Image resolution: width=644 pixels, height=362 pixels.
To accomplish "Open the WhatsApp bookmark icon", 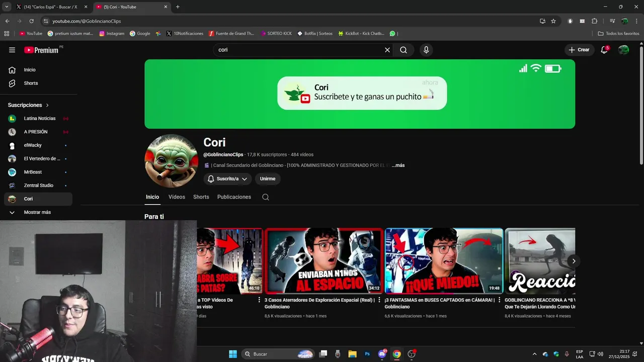I will (x=392, y=34).
